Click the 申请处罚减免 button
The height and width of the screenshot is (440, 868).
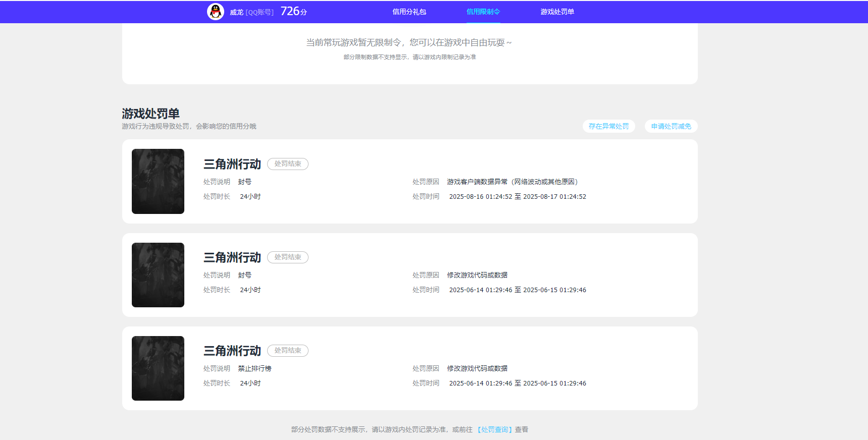pos(671,126)
